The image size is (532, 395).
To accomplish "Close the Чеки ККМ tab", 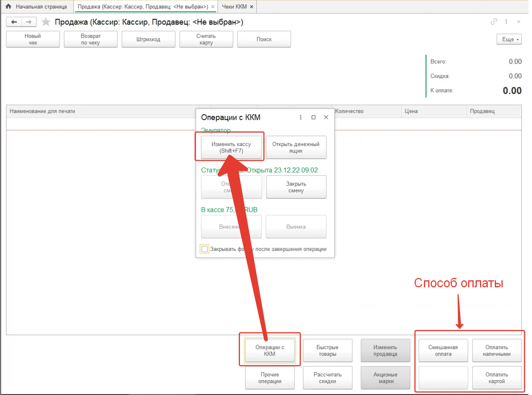I will point(251,7).
